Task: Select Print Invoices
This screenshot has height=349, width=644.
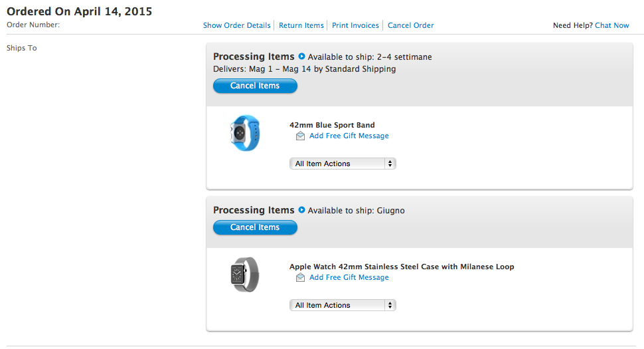Action: [x=355, y=25]
